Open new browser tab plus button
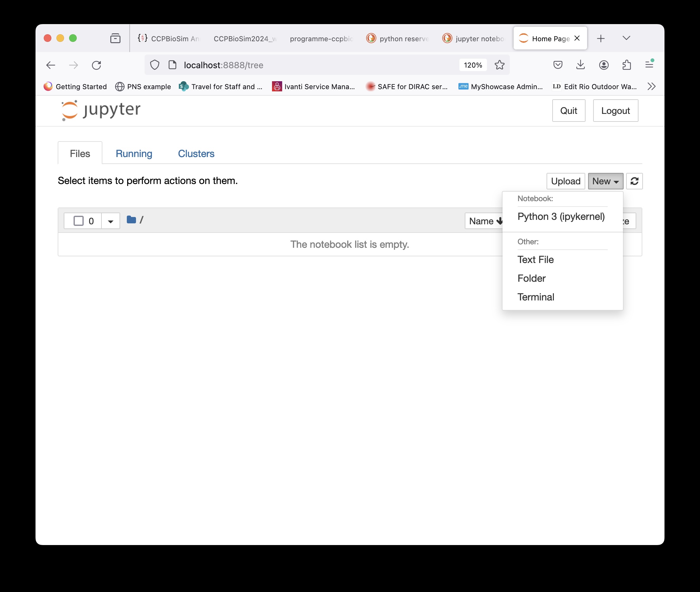 601,39
